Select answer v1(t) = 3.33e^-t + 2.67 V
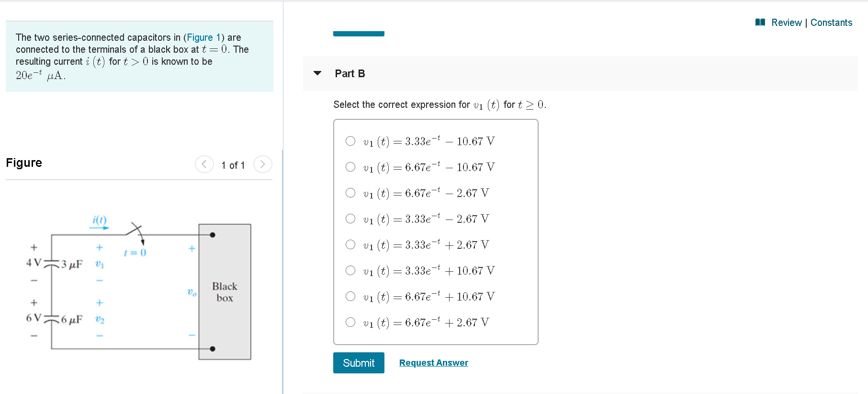This screenshot has width=868, height=394. [x=350, y=244]
